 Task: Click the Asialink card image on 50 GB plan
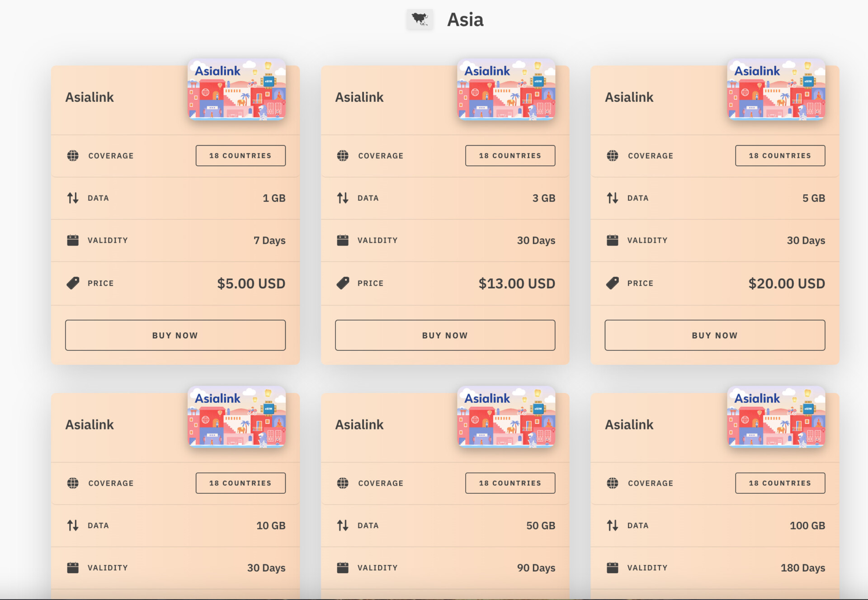pos(506,416)
